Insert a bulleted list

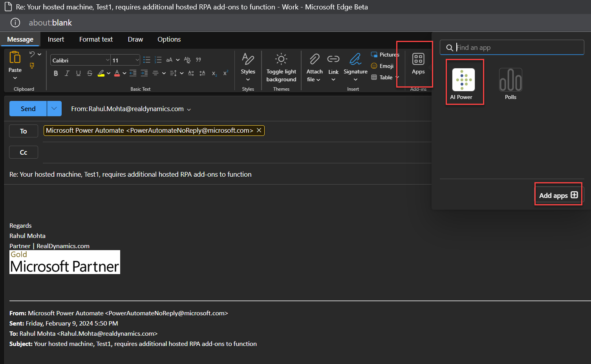pyautogui.click(x=147, y=60)
